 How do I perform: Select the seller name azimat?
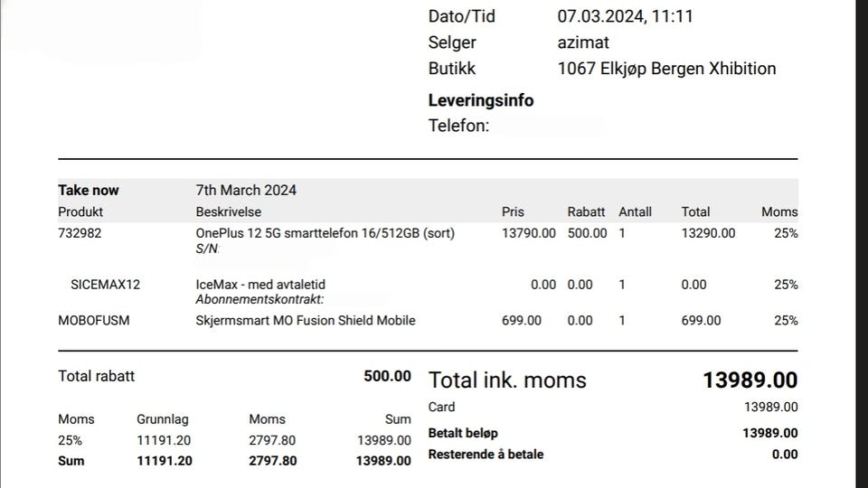coord(583,42)
